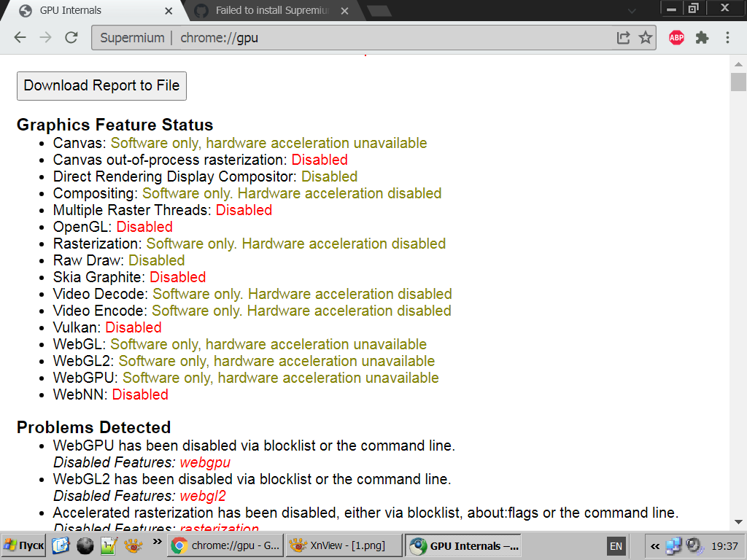Select GPU Internals taskbar window button

pos(463,545)
